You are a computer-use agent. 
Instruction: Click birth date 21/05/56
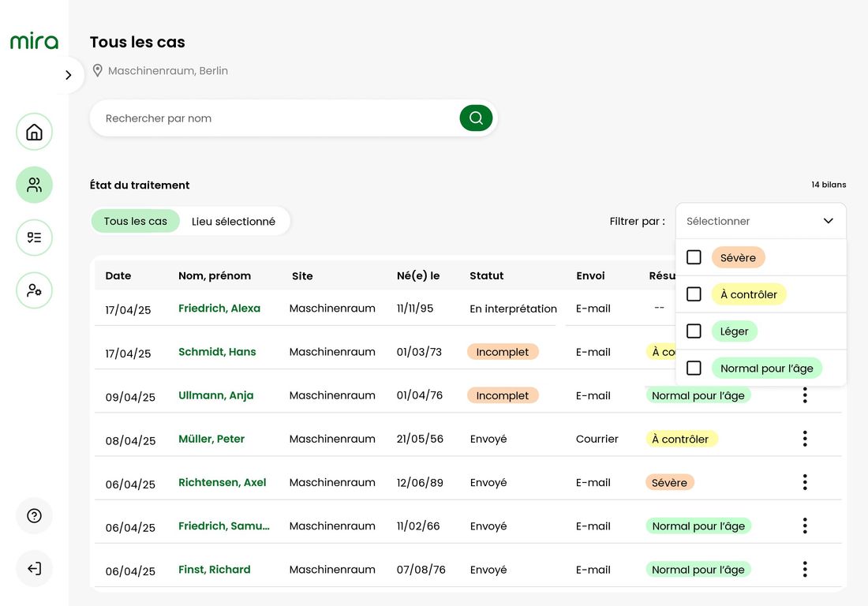[x=420, y=439]
